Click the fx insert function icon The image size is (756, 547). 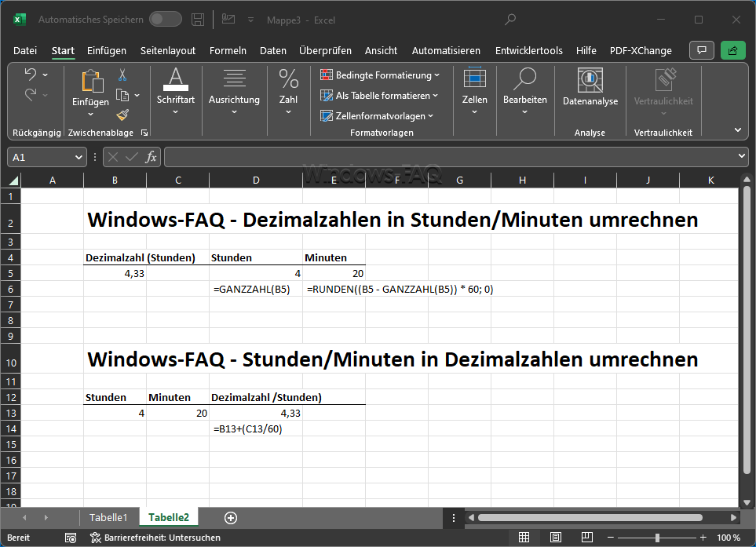pyautogui.click(x=151, y=157)
